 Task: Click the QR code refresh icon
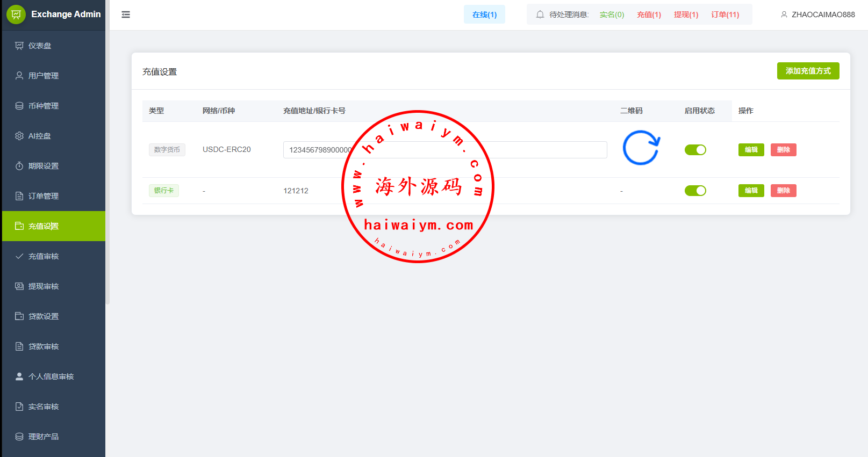click(641, 148)
